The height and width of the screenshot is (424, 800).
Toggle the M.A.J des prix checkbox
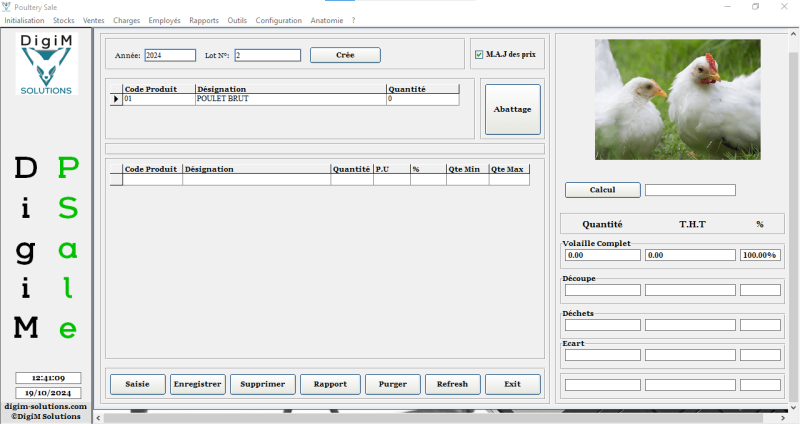[479, 54]
